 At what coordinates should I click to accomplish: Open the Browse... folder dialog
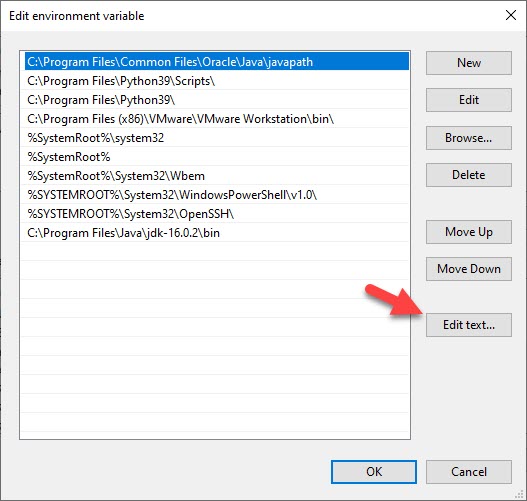[469, 138]
